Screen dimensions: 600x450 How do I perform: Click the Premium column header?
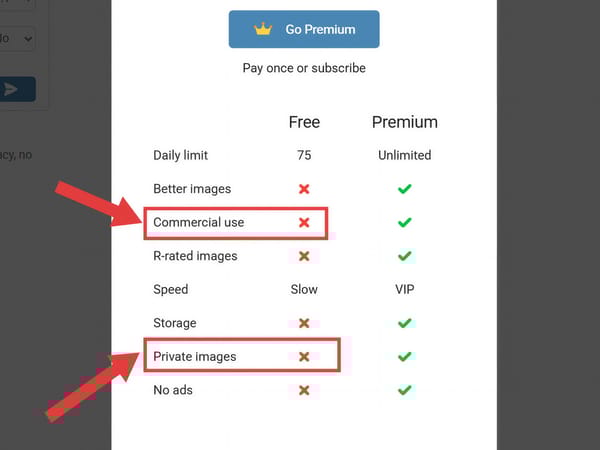(x=404, y=122)
